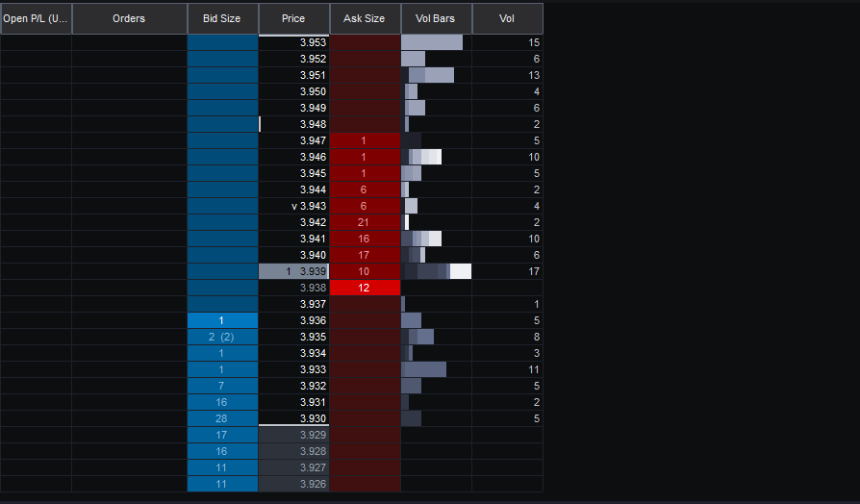The width and height of the screenshot is (860, 504).
Task: Select the grayed price 3.926 cell
Action: pos(294,484)
